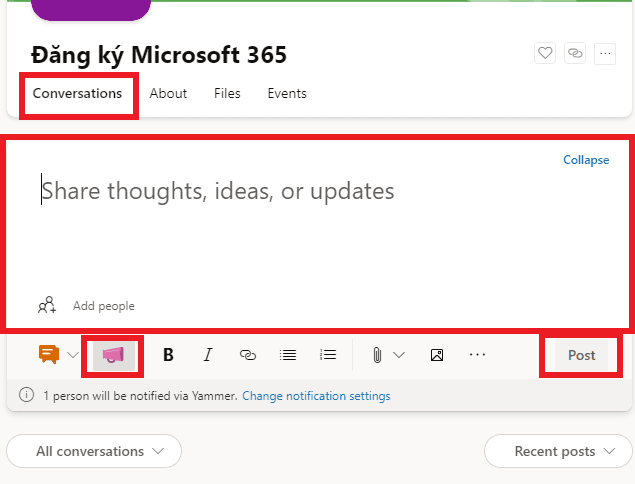
Task: Switch to the Files tab
Action: point(227,94)
